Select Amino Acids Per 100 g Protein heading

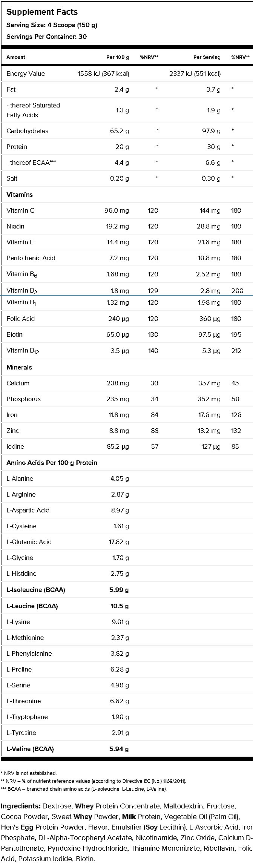52,463
